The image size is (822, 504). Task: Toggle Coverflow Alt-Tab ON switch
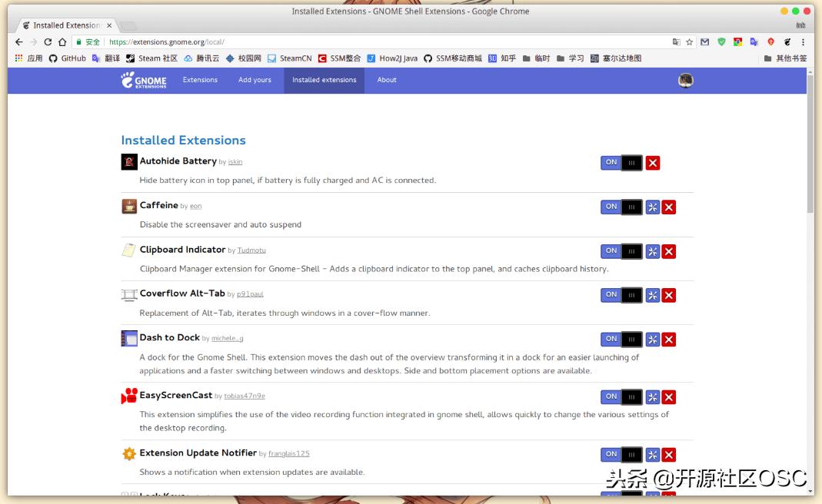tap(621, 296)
